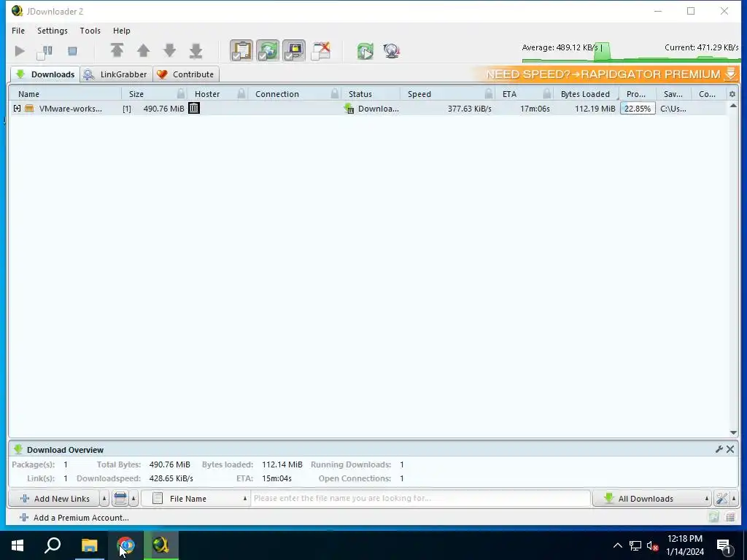
Task: Click table scrollbar down arrow
Action: tap(733, 432)
